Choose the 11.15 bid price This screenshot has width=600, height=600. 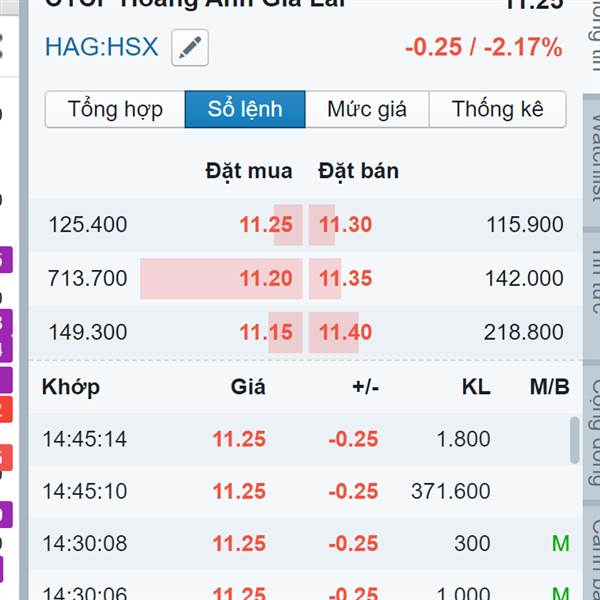coord(266,332)
